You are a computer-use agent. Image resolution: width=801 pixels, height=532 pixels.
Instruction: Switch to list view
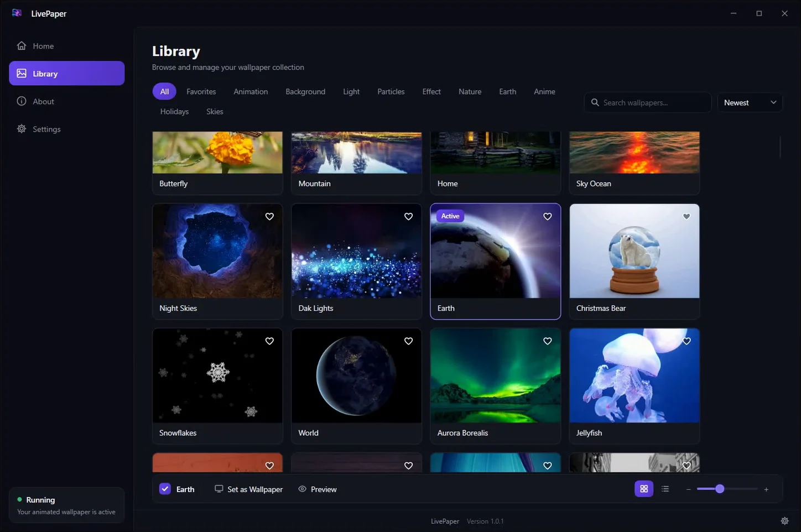point(665,489)
